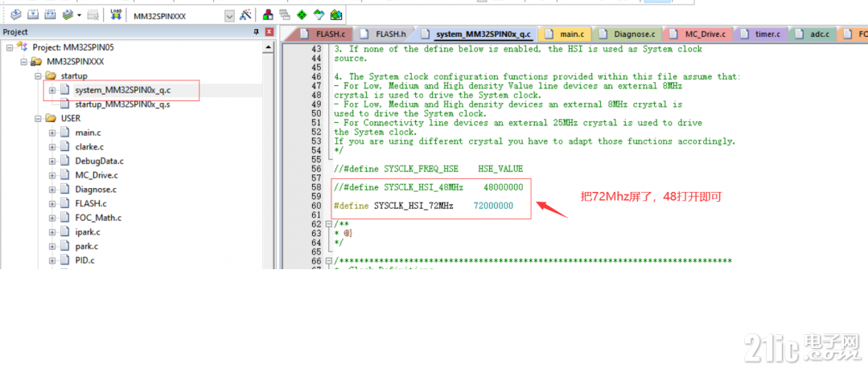Viewport: 868px width, 368px height.
Task: Select main.c file in project tree
Action: 88,133
